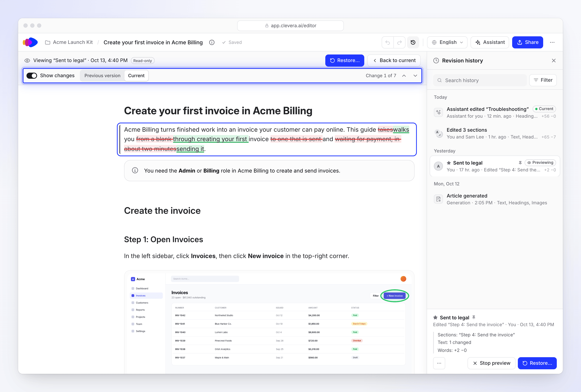Click the pin icon in revision details footer
581x392 pixels.
pyautogui.click(x=474, y=317)
